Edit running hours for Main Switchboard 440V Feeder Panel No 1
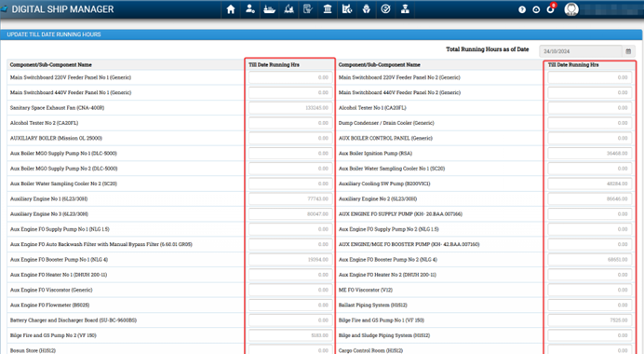The width and height of the screenshot is (644, 354). 290,92
